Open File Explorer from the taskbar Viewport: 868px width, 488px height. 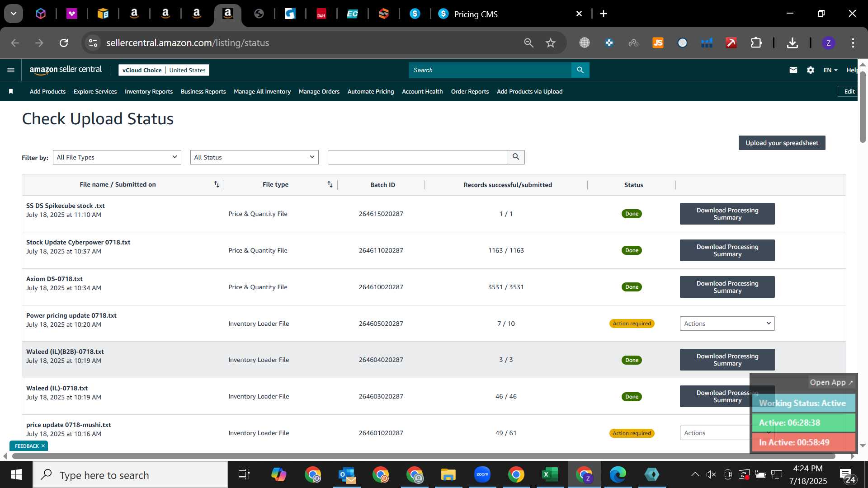point(448,474)
